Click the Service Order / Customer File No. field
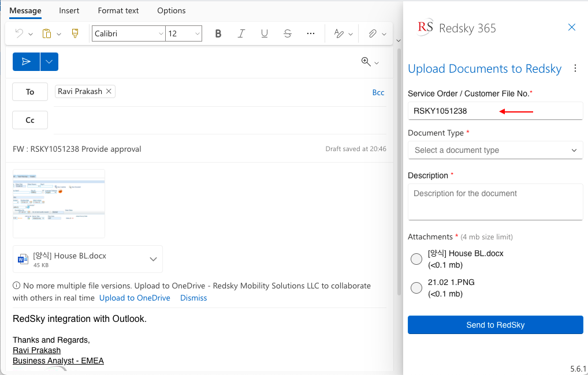588x375 pixels. 496,111
